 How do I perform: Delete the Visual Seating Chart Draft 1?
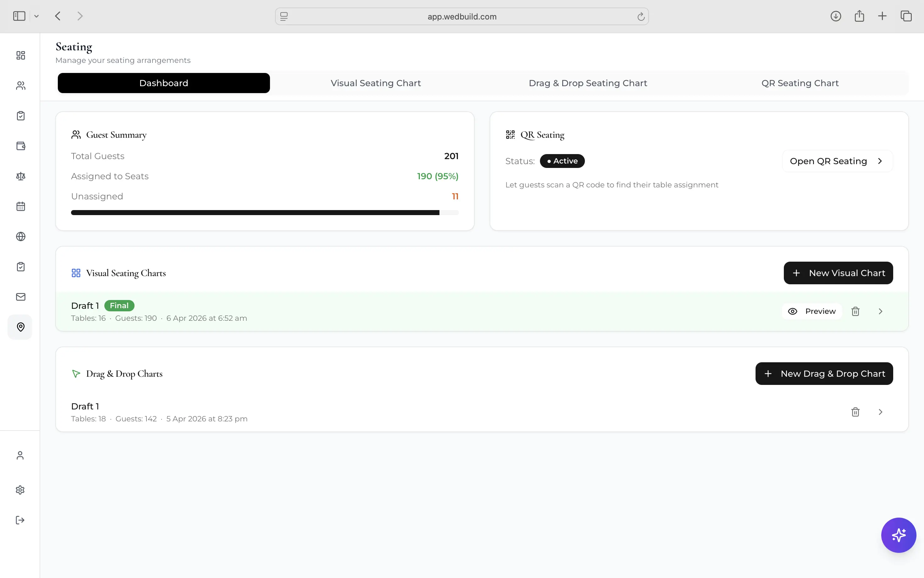pyautogui.click(x=855, y=311)
